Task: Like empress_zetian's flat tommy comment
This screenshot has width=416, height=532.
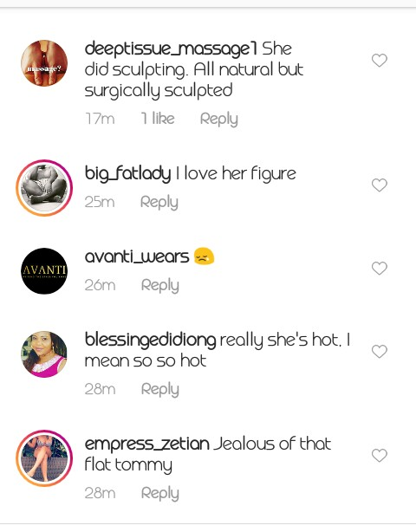Action: click(x=380, y=455)
